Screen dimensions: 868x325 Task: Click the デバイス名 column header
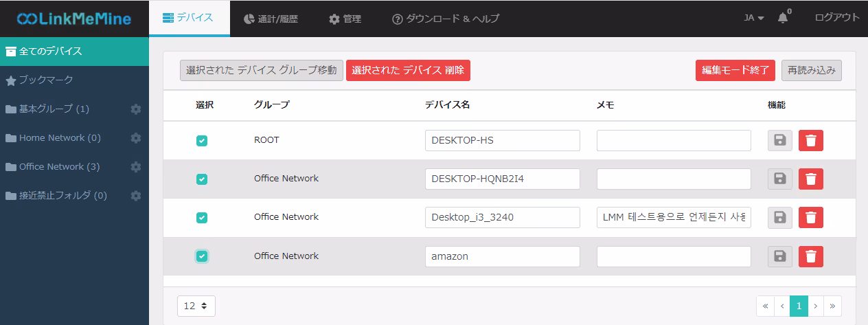coord(447,105)
